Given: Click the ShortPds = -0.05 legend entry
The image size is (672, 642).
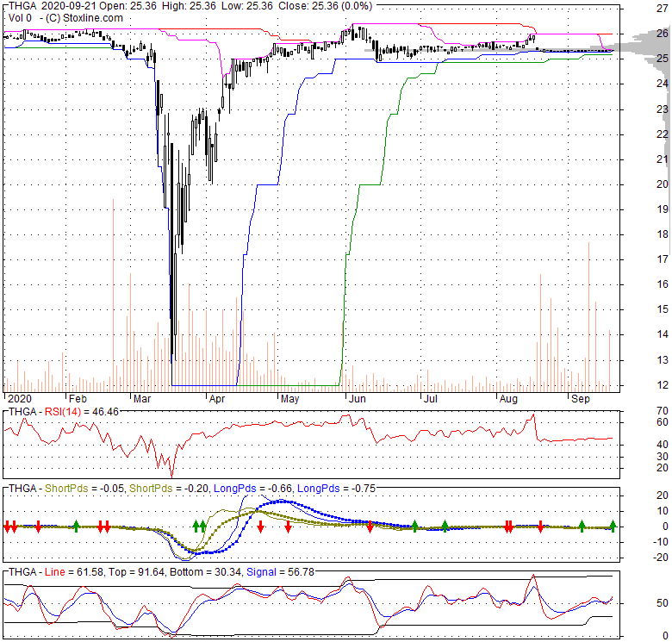Looking at the screenshot, I should (84, 489).
